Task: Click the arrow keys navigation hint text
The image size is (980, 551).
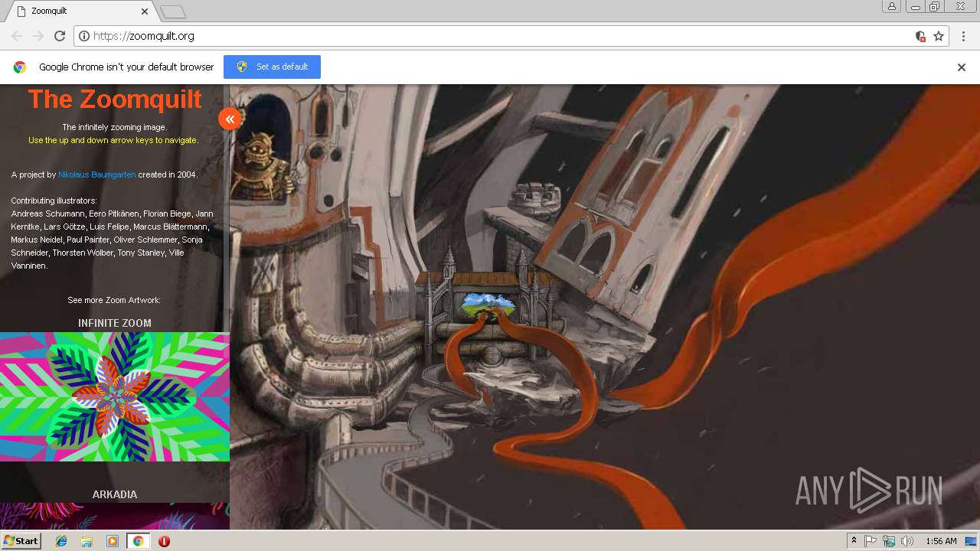Action: pyautogui.click(x=113, y=140)
